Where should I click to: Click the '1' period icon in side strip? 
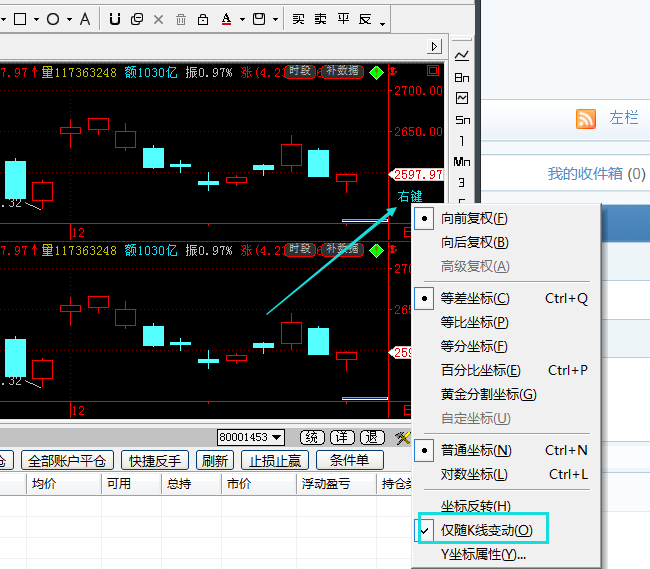(462, 141)
